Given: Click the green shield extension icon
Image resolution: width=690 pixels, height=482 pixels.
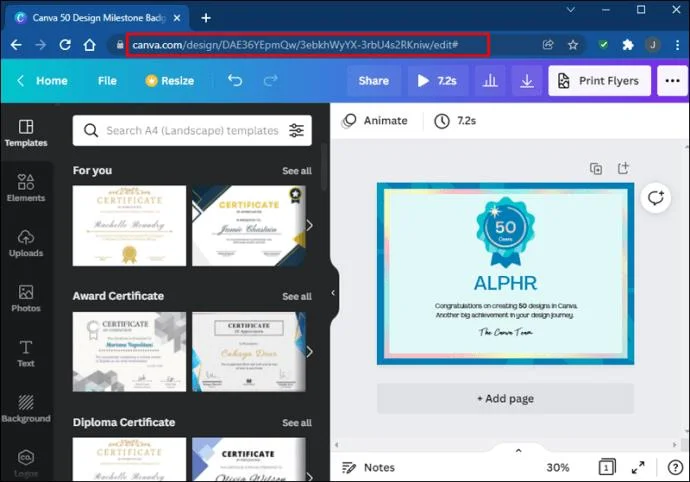Looking at the screenshot, I should pyautogui.click(x=603, y=44).
